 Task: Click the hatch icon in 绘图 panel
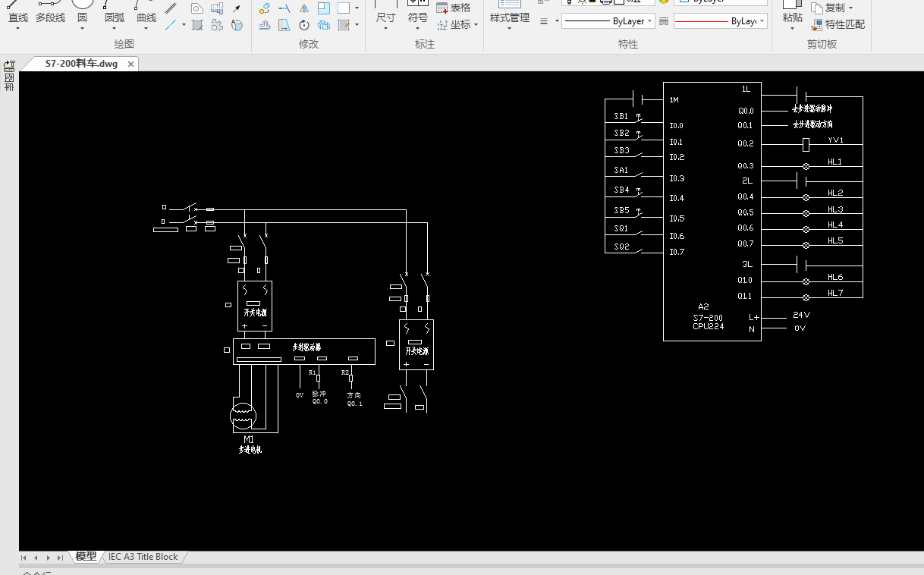[197, 25]
